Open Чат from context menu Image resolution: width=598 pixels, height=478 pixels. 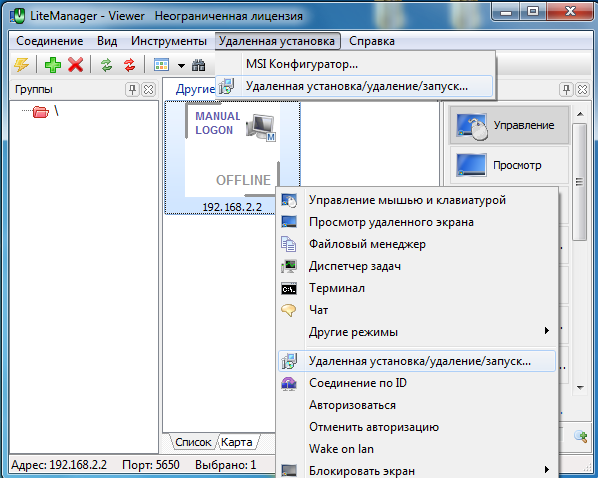coord(416,310)
